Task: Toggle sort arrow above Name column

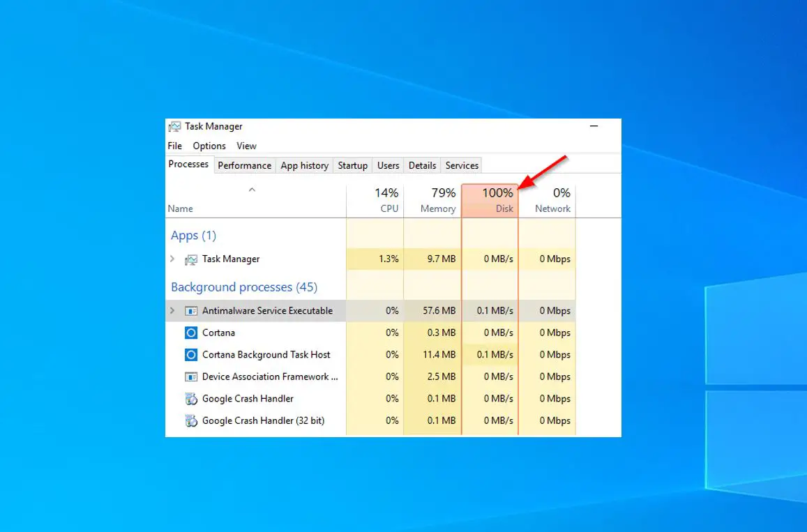Action: tap(252, 190)
